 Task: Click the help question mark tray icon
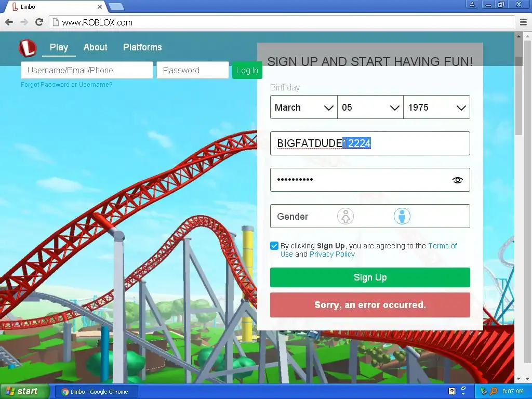451,392
